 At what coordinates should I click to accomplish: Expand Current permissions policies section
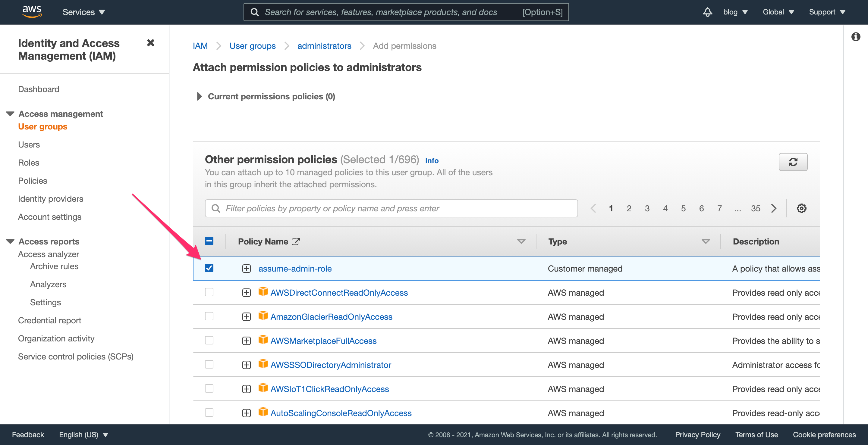tap(199, 97)
